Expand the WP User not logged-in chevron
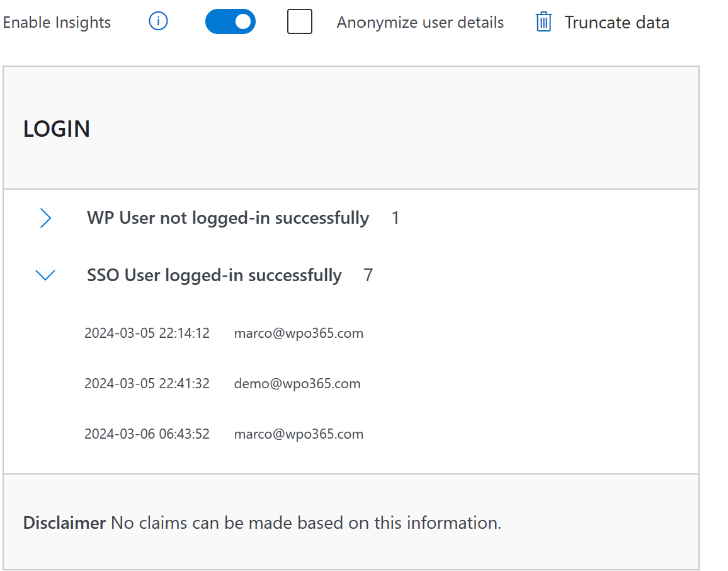This screenshot has height=571, width=728. pyautogui.click(x=45, y=218)
